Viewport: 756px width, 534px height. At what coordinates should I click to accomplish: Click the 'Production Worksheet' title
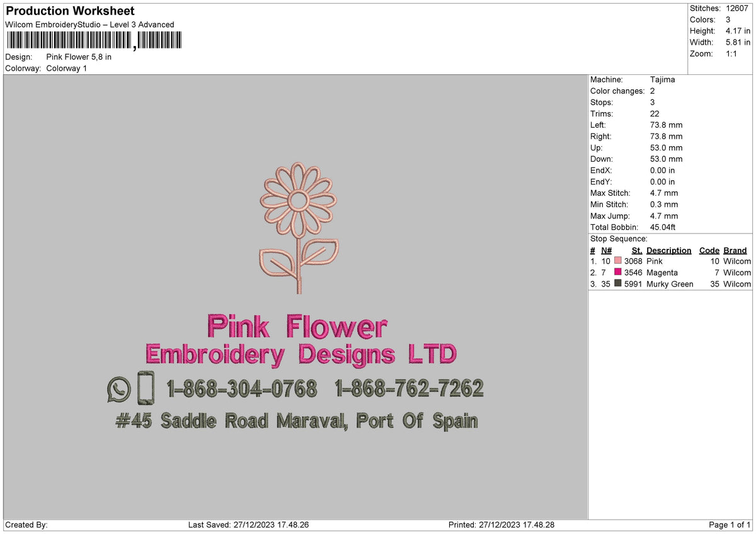click(70, 11)
